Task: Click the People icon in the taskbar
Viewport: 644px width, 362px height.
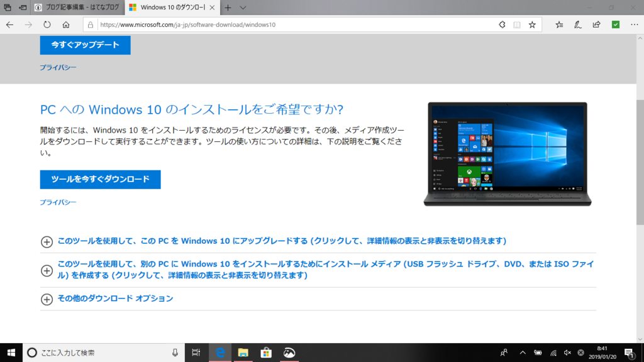Action: point(504,353)
